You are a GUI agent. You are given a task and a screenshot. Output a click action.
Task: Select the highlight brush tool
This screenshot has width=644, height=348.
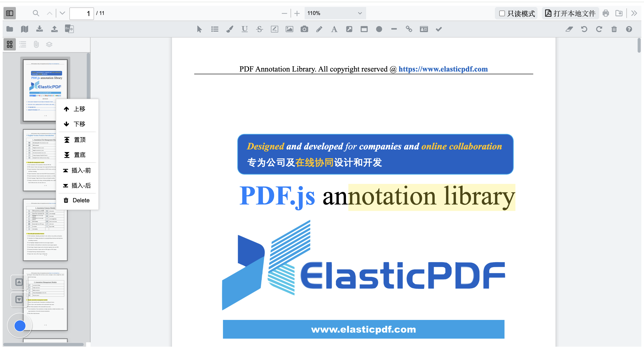click(230, 29)
